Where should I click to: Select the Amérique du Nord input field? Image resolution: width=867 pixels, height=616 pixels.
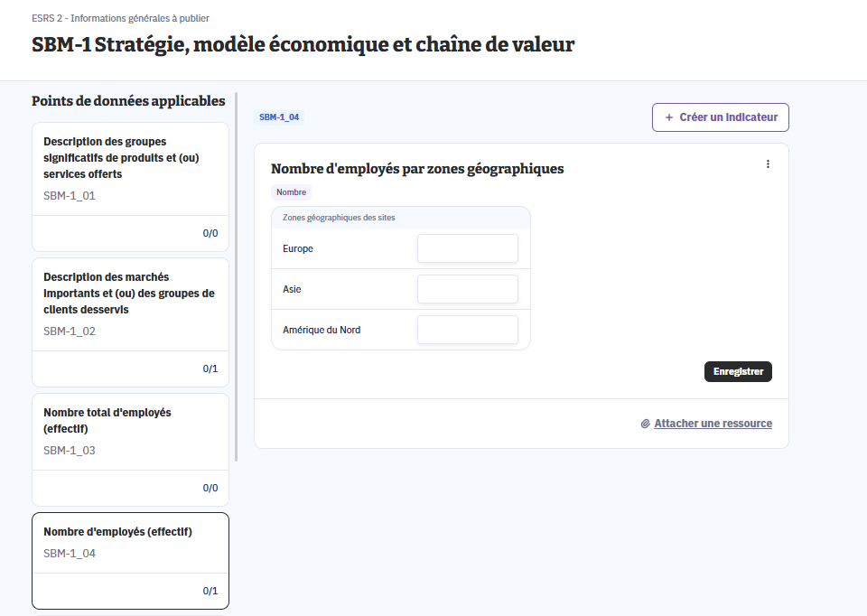[x=467, y=330]
